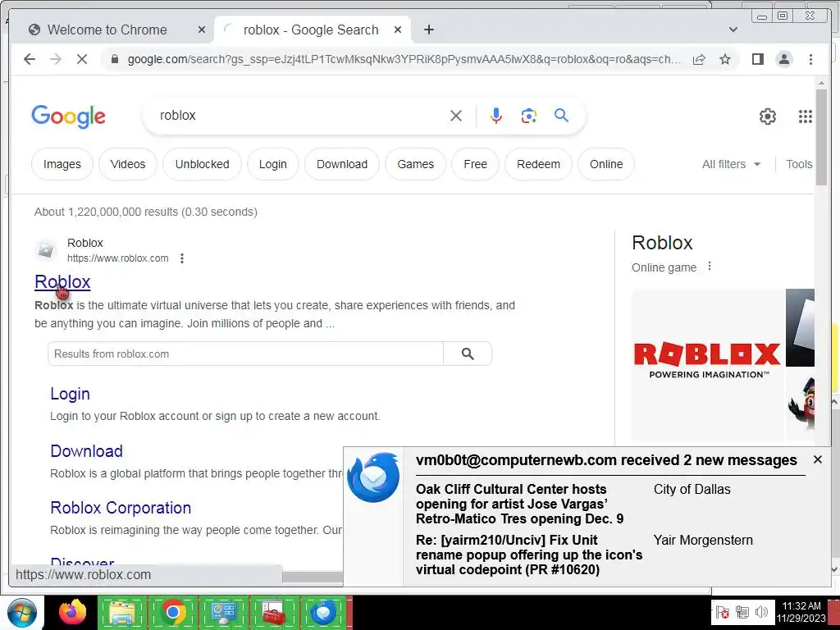Go back using the browser back arrow
The height and width of the screenshot is (630, 840).
point(30,59)
